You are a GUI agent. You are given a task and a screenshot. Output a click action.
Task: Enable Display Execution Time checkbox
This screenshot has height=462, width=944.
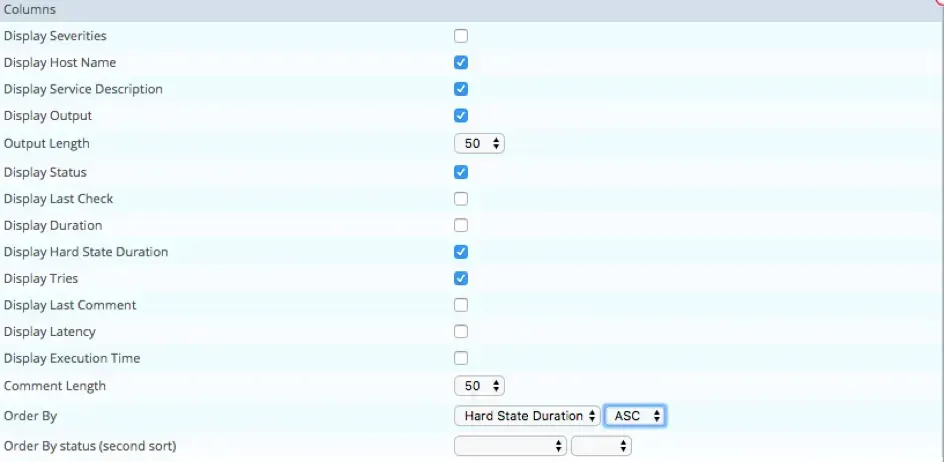(x=461, y=358)
